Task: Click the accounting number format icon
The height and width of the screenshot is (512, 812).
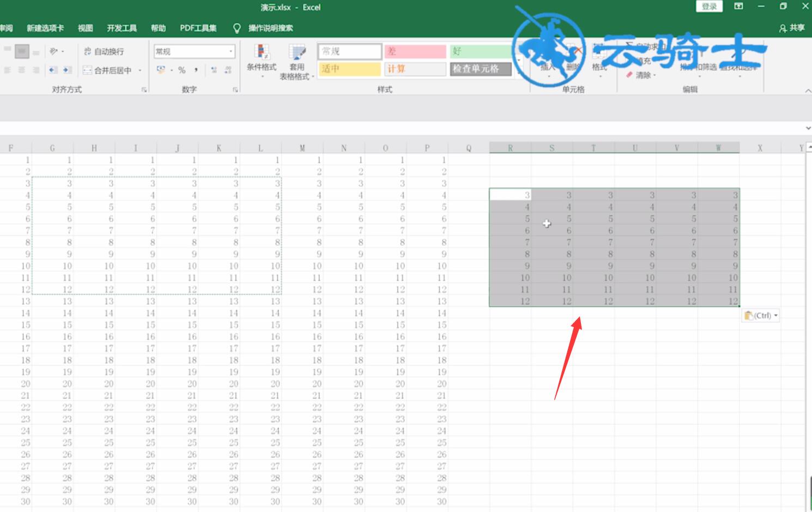Action: click(161, 70)
